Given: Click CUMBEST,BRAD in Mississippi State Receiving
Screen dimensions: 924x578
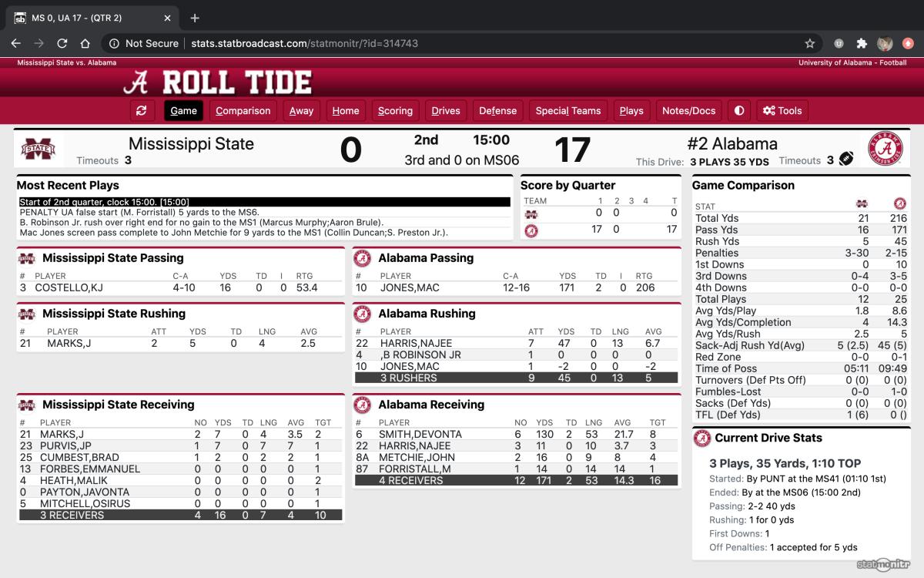Looking at the screenshot, I should coord(79,457).
